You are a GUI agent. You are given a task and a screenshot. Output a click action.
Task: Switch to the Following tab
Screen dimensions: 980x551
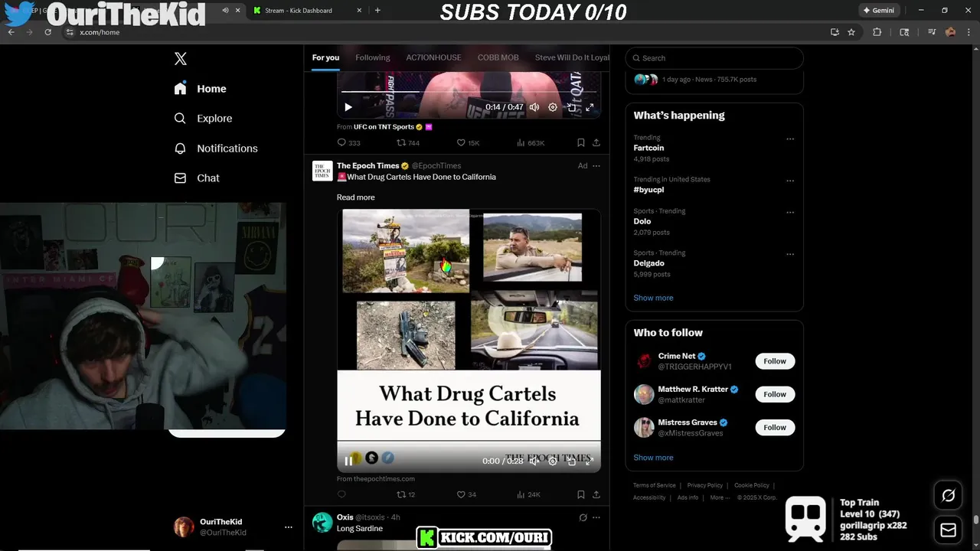(373, 57)
